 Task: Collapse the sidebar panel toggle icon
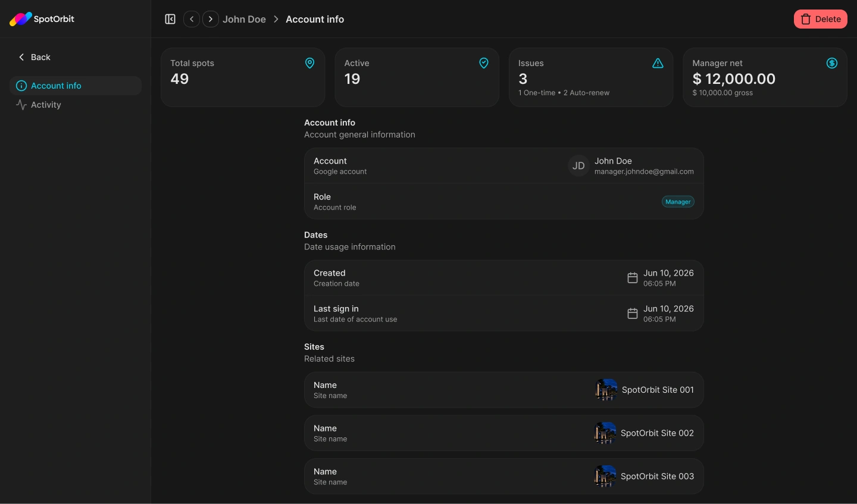[x=170, y=19]
